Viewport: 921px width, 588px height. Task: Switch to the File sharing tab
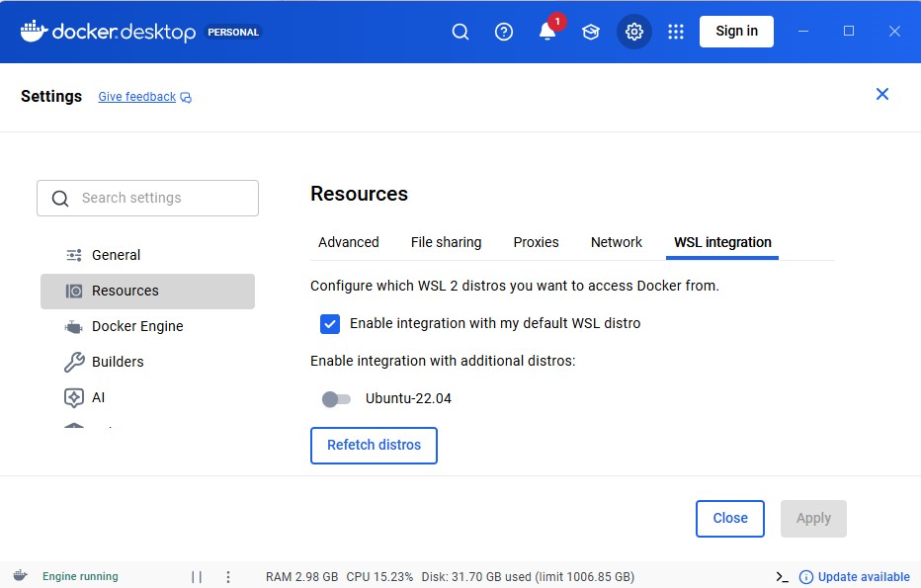tap(446, 242)
